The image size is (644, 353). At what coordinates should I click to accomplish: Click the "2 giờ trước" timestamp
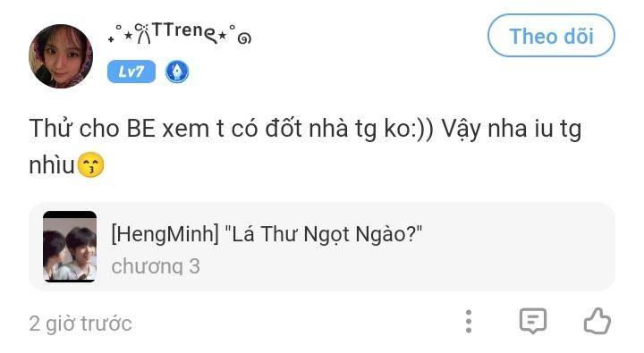[x=80, y=324]
